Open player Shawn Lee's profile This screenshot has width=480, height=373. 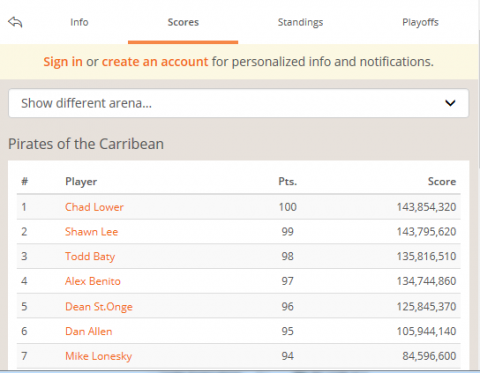tap(92, 232)
